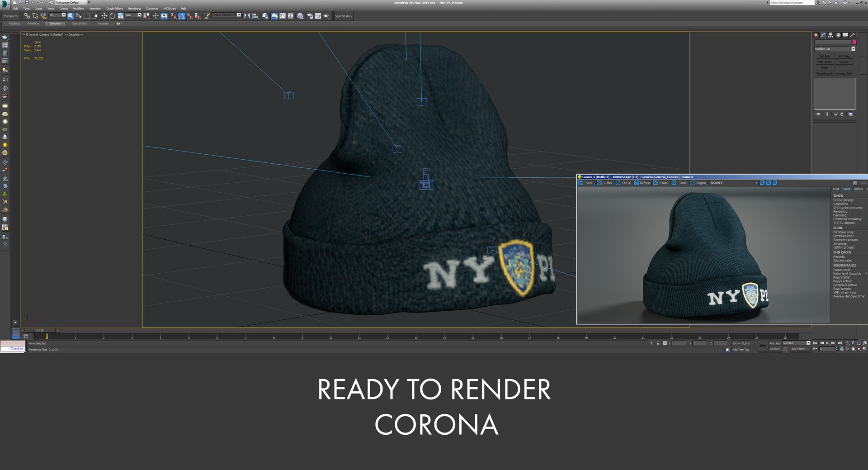Screen dimensions: 868x470
Task: Expand the Modifier List dropdown
Action: [x=835, y=49]
